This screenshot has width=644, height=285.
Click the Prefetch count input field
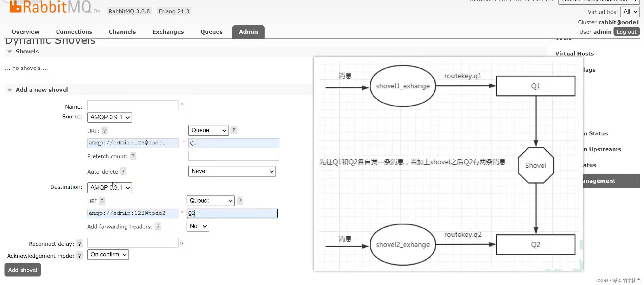[233, 156]
